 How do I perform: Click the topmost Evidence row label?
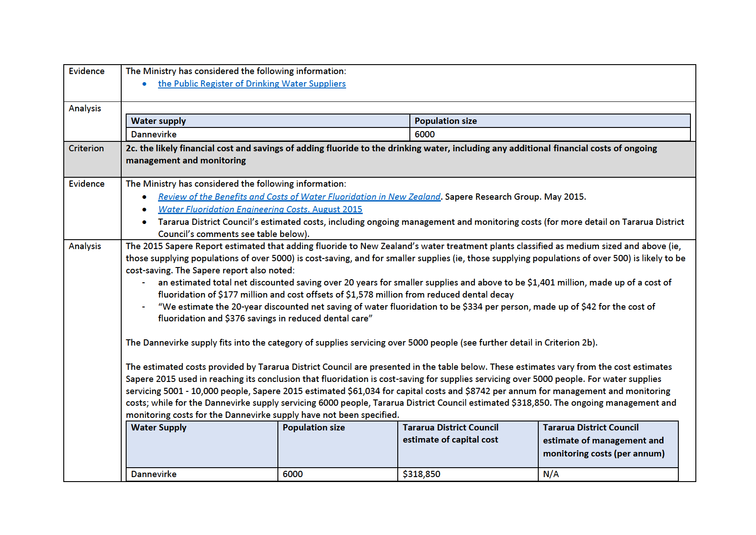coord(87,71)
